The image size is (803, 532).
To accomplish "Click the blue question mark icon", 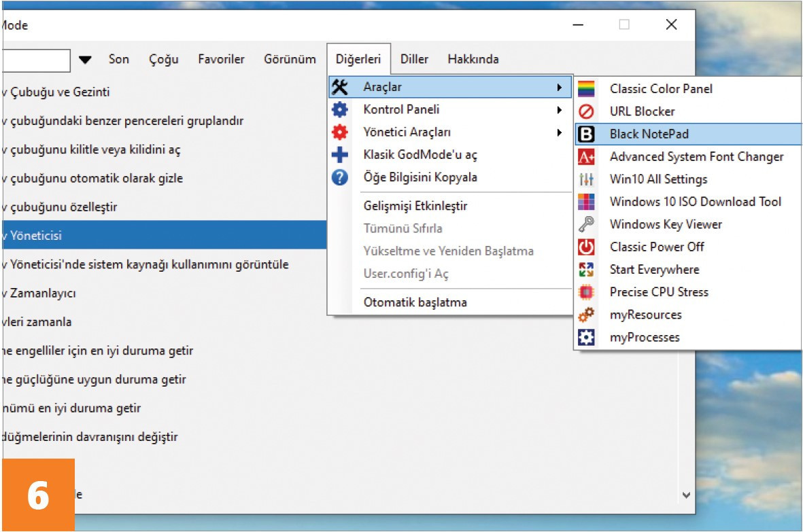I will (339, 177).
